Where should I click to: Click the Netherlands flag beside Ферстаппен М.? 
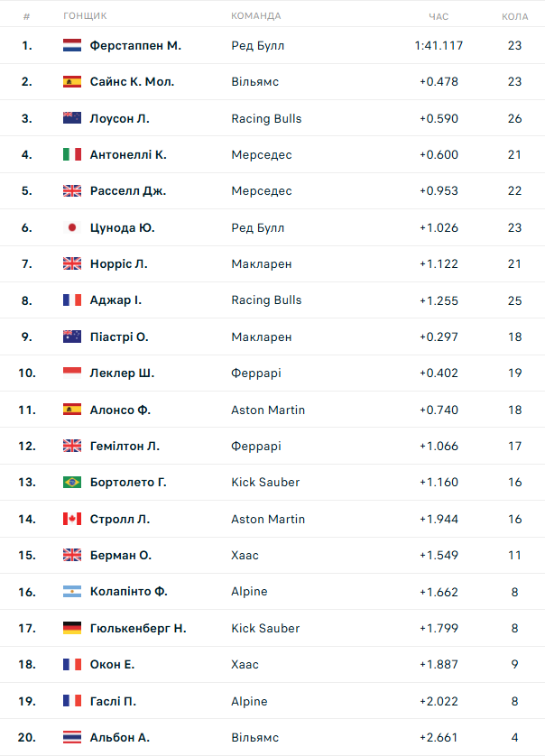(x=72, y=45)
